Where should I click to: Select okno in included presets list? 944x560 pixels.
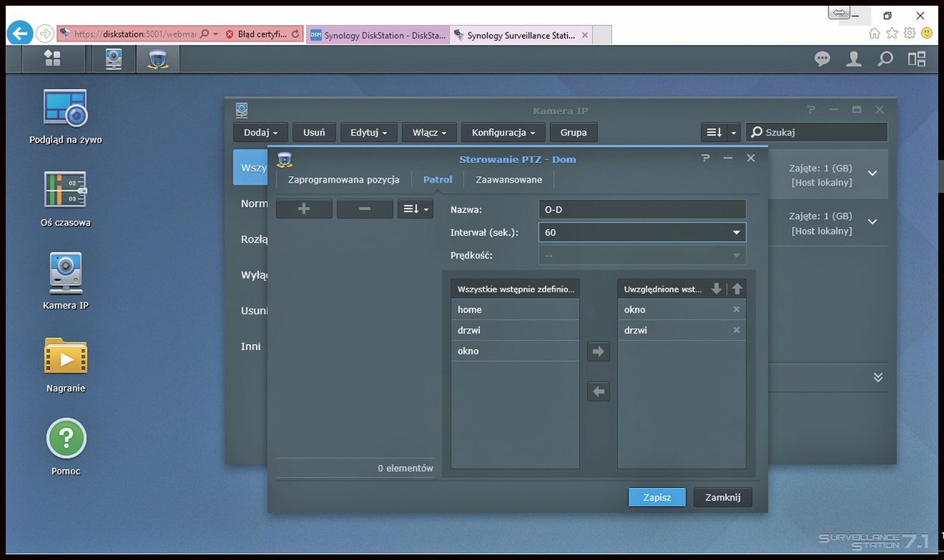(681, 309)
